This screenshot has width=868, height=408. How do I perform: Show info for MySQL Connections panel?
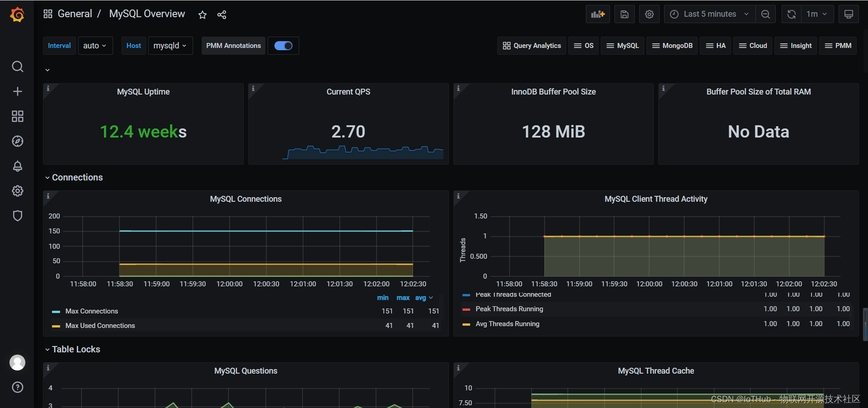48,196
